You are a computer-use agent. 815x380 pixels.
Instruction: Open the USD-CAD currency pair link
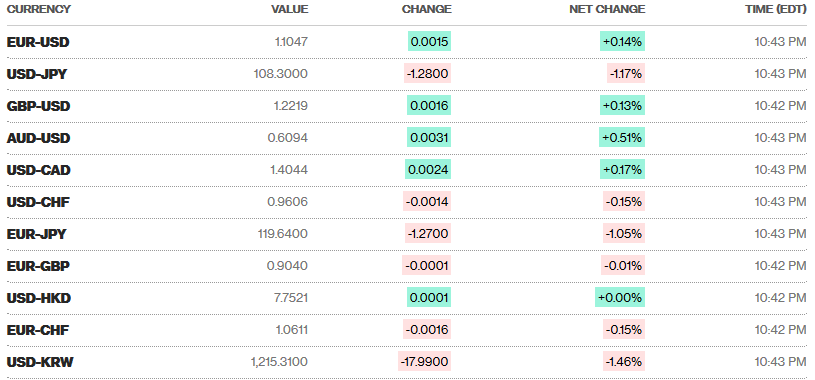[38, 170]
